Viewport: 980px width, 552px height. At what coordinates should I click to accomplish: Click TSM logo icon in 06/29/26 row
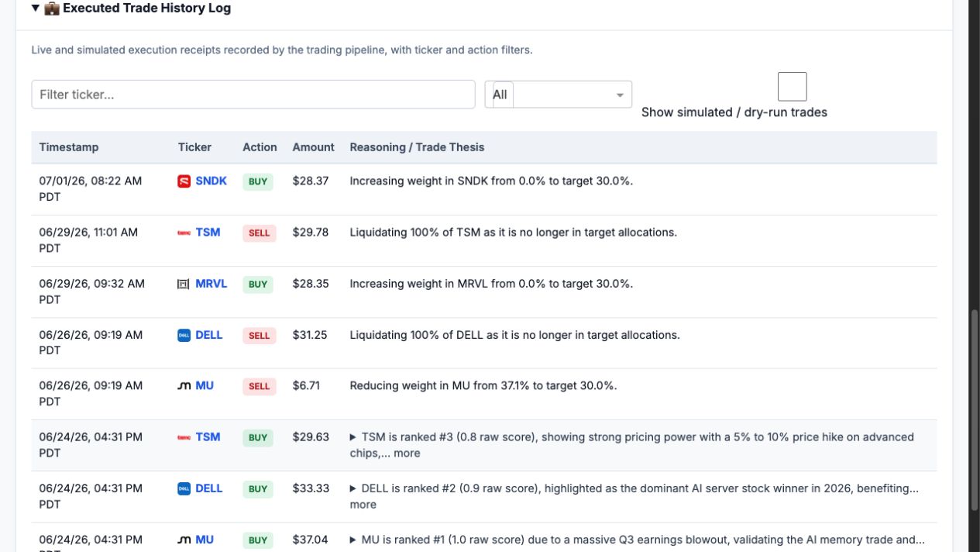184,233
